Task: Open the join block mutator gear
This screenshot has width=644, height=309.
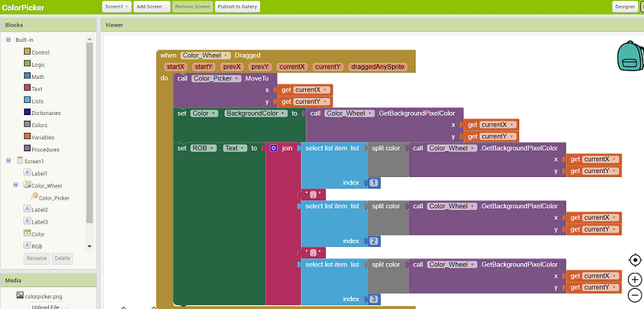Action: (x=274, y=148)
